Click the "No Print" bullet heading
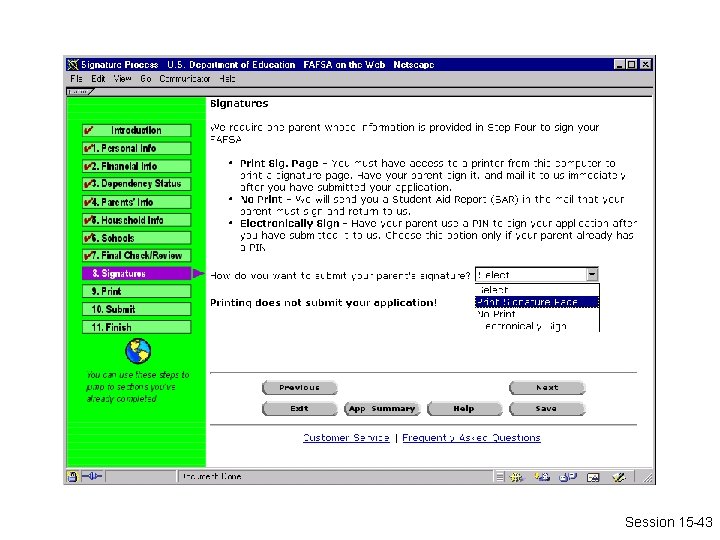720x540 pixels. pyautogui.click(x=261, y=199)
